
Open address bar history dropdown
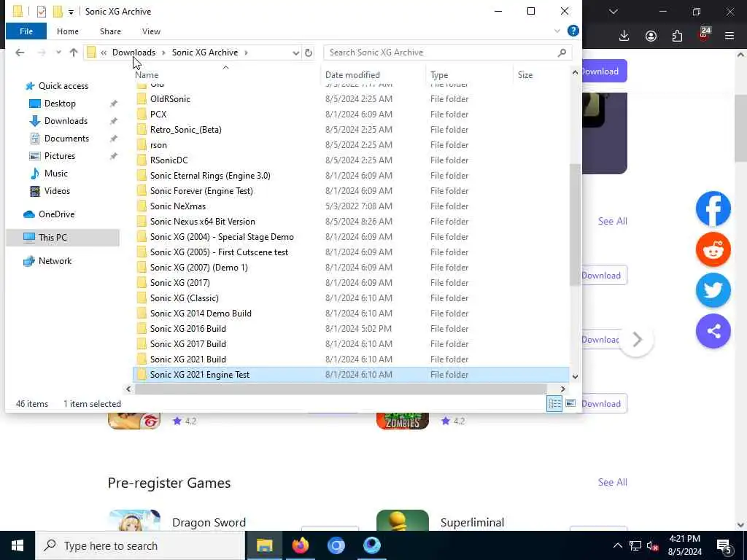[296, 52]
